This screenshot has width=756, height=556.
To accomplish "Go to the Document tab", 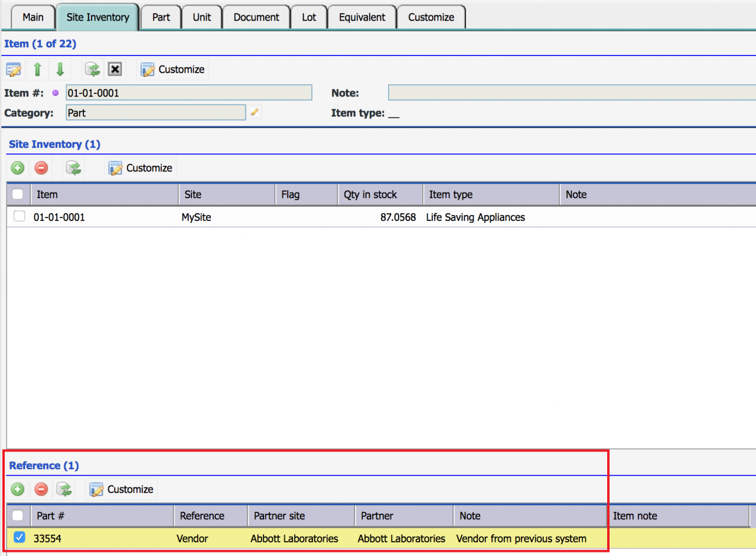I will [x=256, y=17].
